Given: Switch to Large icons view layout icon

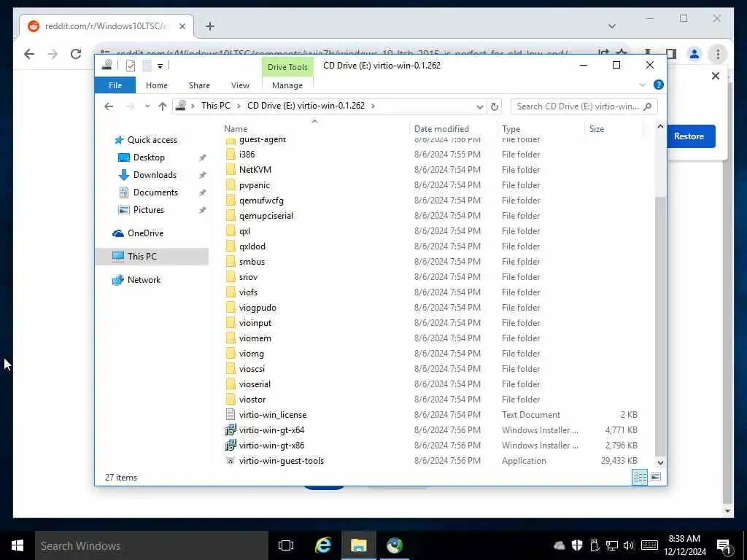Looking at the screenshot, I should point(656,477).
